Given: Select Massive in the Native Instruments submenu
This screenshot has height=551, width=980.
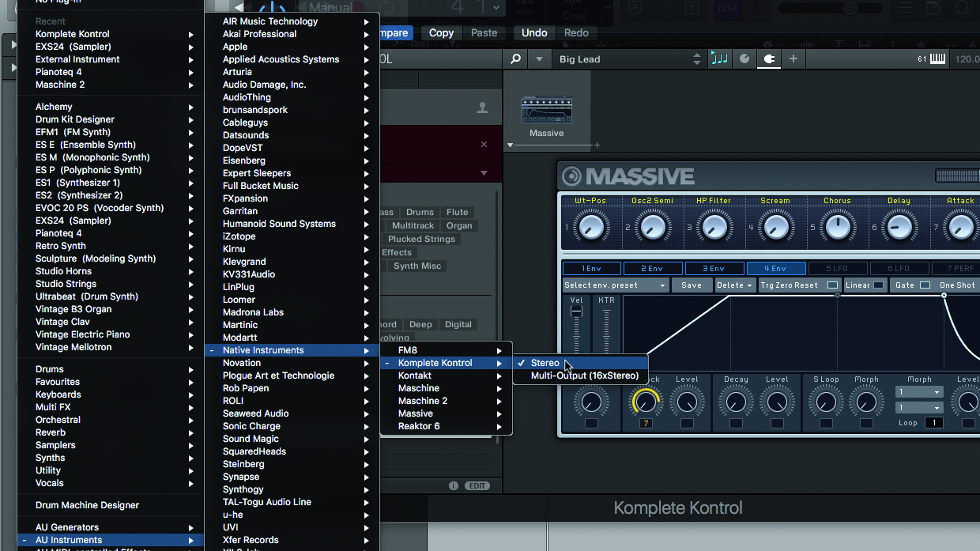Looking at the screenshot, I should pos(447,413).
